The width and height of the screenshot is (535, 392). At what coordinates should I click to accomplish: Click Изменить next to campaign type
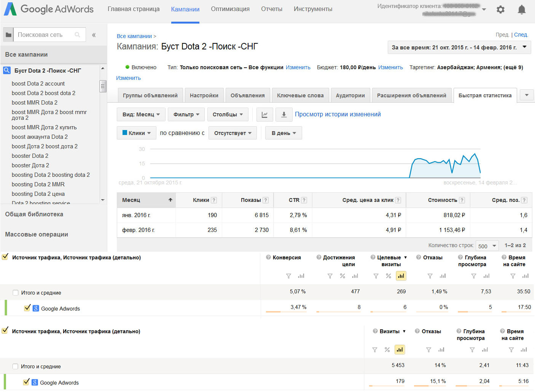298,67
